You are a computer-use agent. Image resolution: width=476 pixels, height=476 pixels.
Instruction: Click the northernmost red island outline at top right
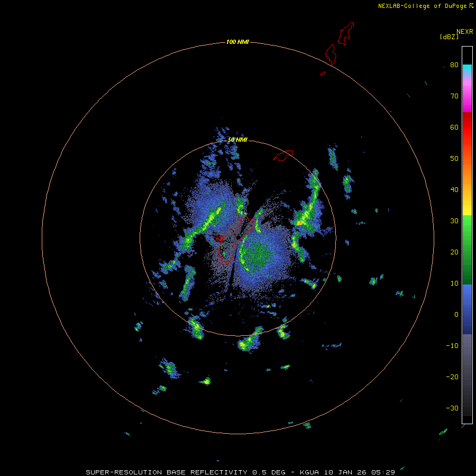pyautogui.click(x=346, y=33)
